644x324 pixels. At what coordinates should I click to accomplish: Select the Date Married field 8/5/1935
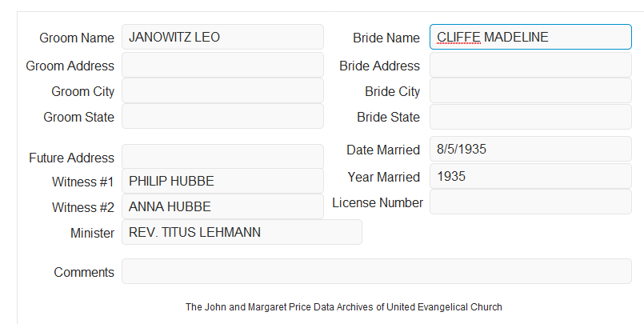click(x=530, y=149)
